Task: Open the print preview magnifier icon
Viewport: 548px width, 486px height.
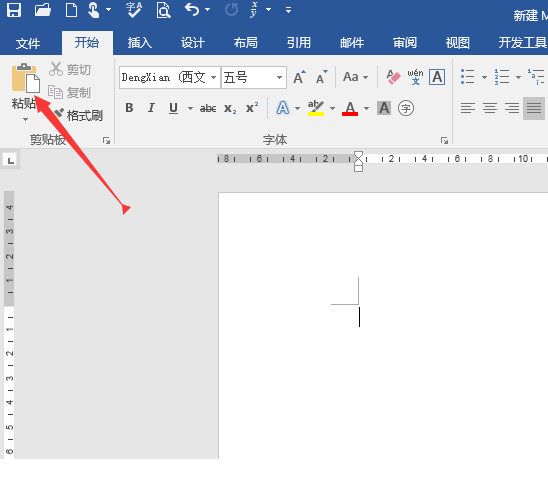Action: (x=163, y=10)
